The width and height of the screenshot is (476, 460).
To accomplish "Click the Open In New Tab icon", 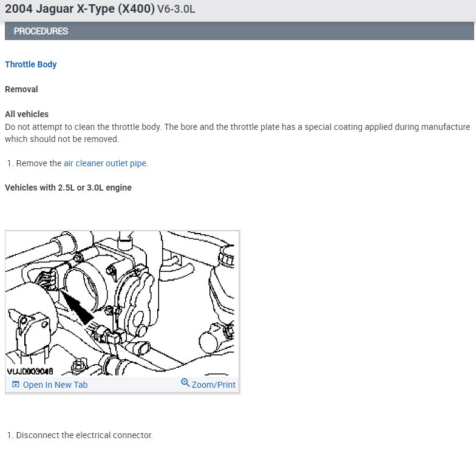I will [16, 385].
